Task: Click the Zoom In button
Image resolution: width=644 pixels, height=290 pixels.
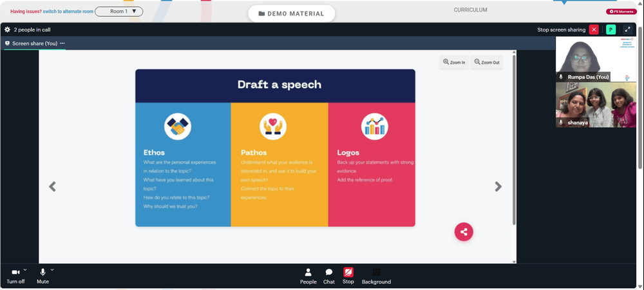Action: [x=454, y=63]
